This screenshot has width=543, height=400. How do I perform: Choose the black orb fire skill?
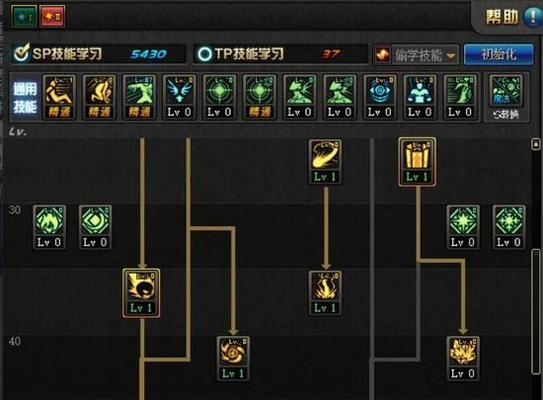click(141, 293)
